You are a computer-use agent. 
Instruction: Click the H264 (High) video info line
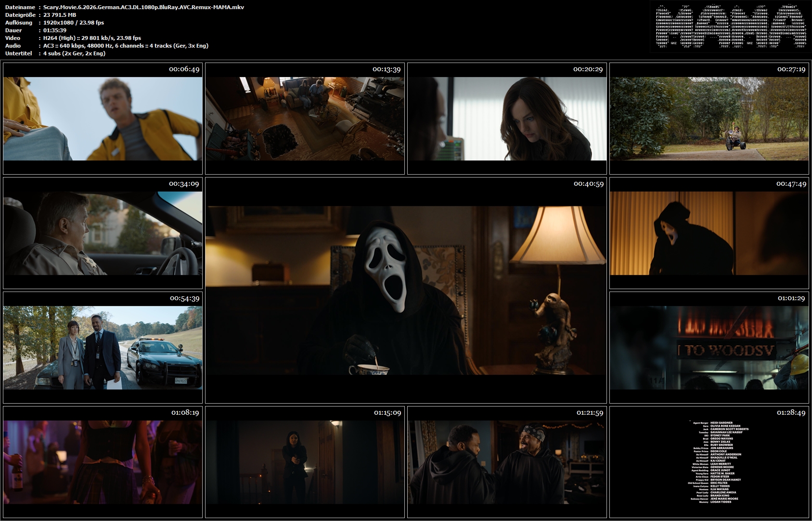[x=92, y=38]
